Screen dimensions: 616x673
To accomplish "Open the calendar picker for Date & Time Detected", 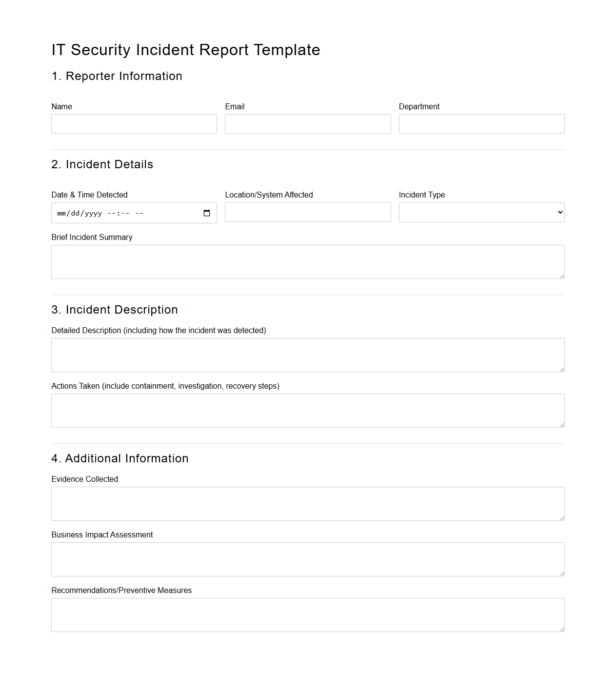I will coord(206,213).
